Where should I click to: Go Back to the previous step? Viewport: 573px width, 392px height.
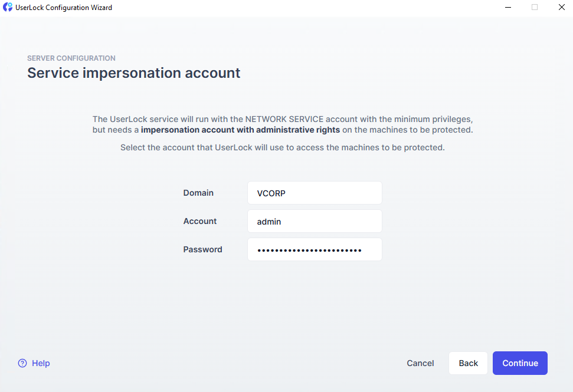coord(468,363)
